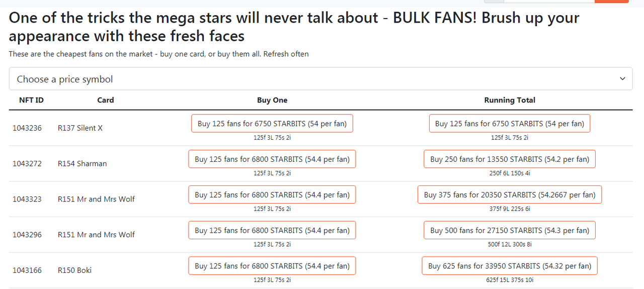The width and height of the screenshot is (644, 289).
Task: Select NFT ID 1043236 in the first row
Action: coord(27,128)
